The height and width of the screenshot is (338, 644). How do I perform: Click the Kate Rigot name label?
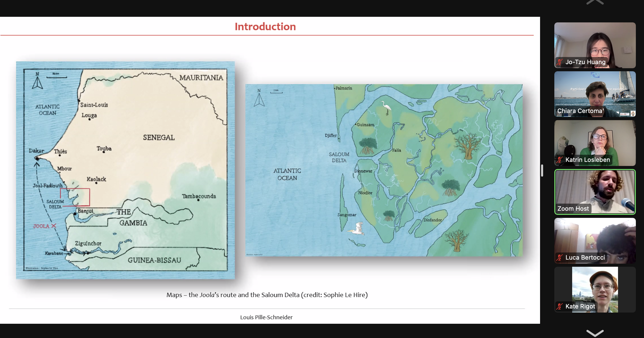(580, 306)
